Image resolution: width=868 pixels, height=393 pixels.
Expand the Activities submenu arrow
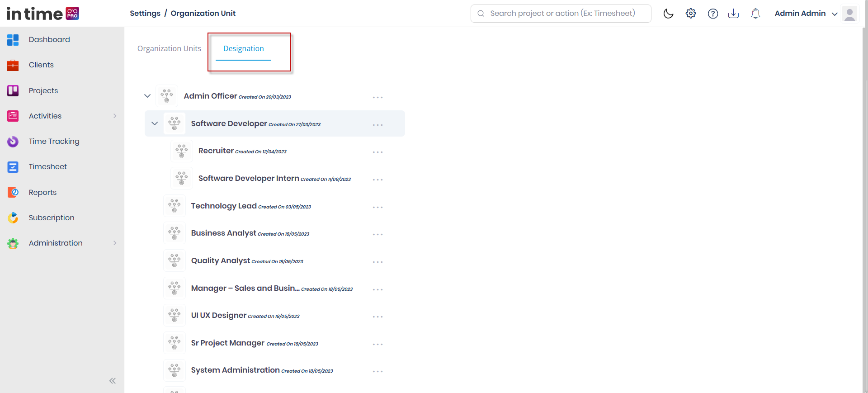(x=115, y=116)
